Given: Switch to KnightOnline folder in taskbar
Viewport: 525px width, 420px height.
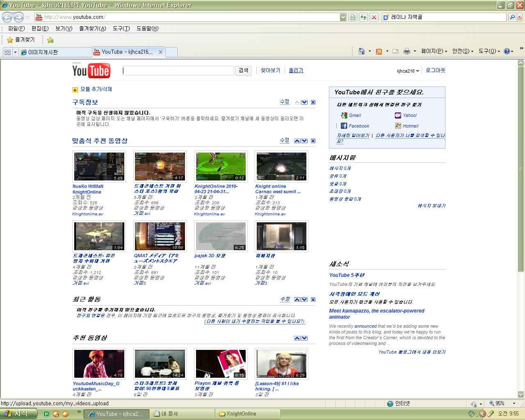Looking at the screenshot, I should 248,414.
